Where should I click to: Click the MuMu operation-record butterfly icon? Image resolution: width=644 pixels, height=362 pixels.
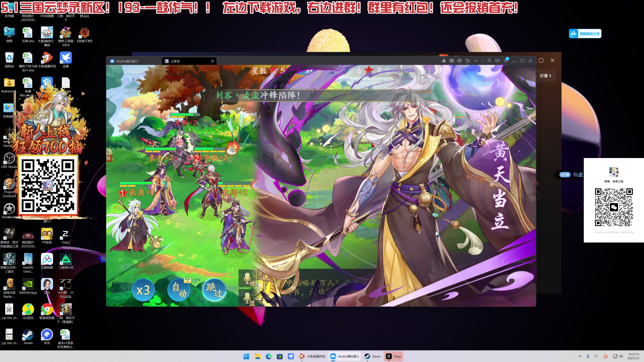(x=443, y=61)
